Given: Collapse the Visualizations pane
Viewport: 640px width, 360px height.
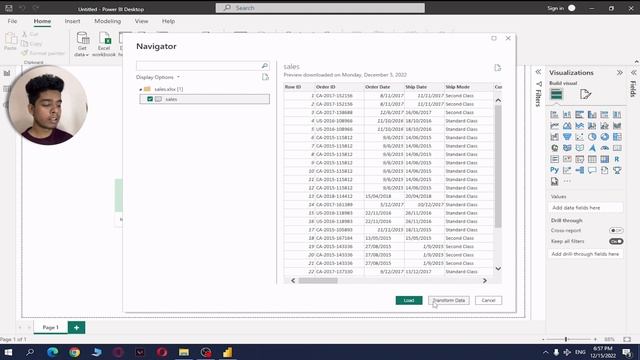Looking at the screenshot, I should [x=620, y=73].
